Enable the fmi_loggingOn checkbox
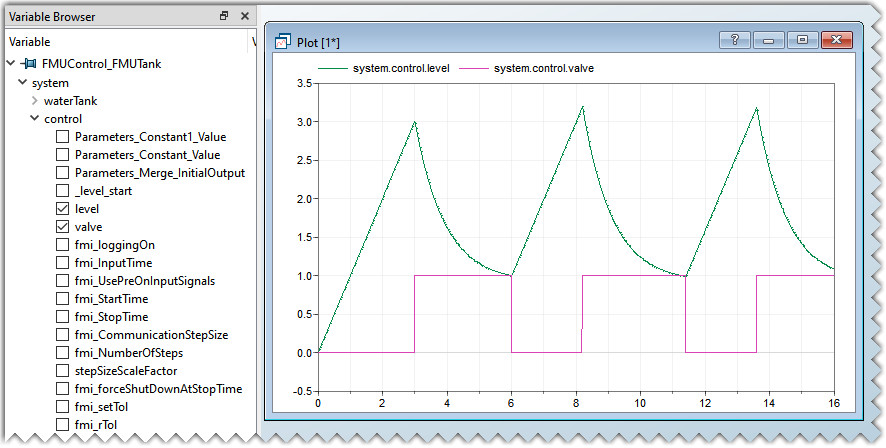The height and width of the screenshot is (448, 886). 63,245
